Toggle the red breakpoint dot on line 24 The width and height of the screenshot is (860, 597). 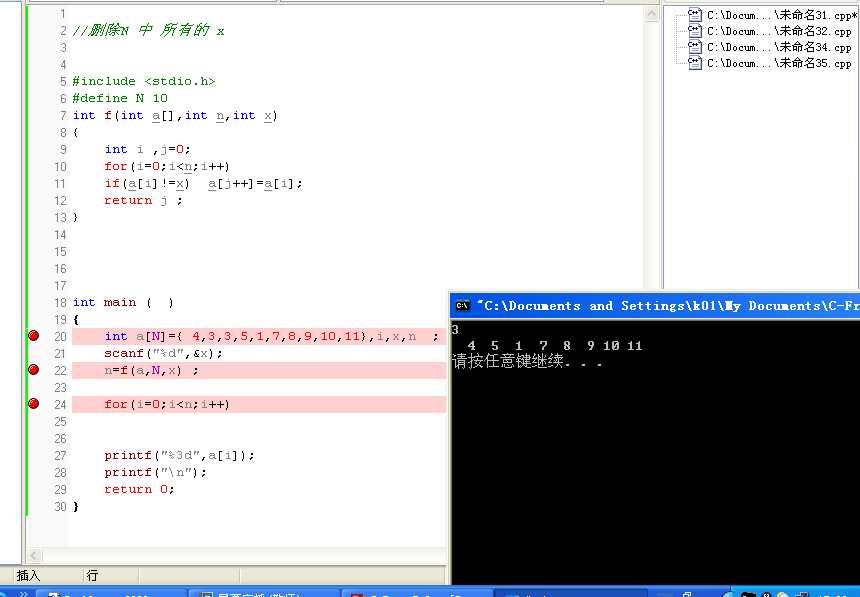[x=33, y=403]
